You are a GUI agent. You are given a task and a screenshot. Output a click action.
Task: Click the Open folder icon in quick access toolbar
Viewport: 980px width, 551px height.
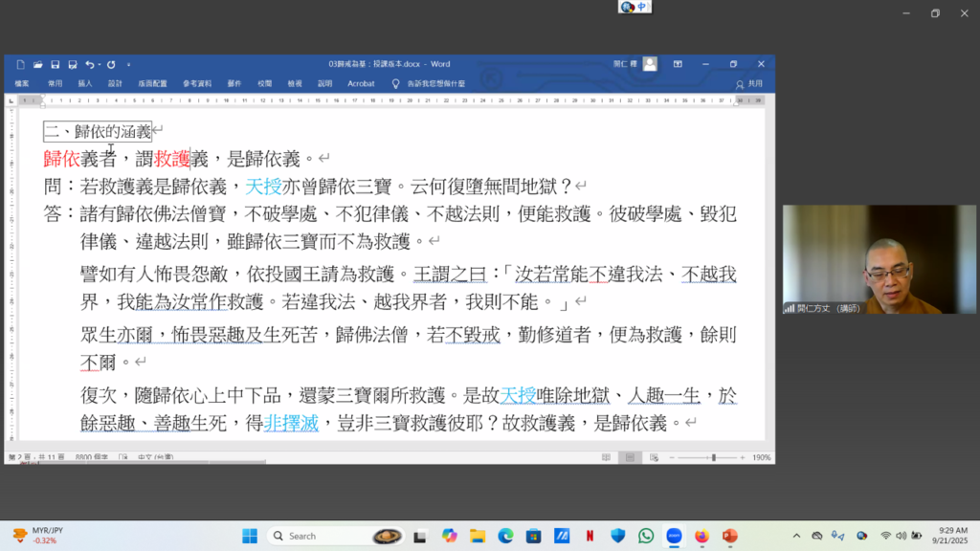click(37, 65)
